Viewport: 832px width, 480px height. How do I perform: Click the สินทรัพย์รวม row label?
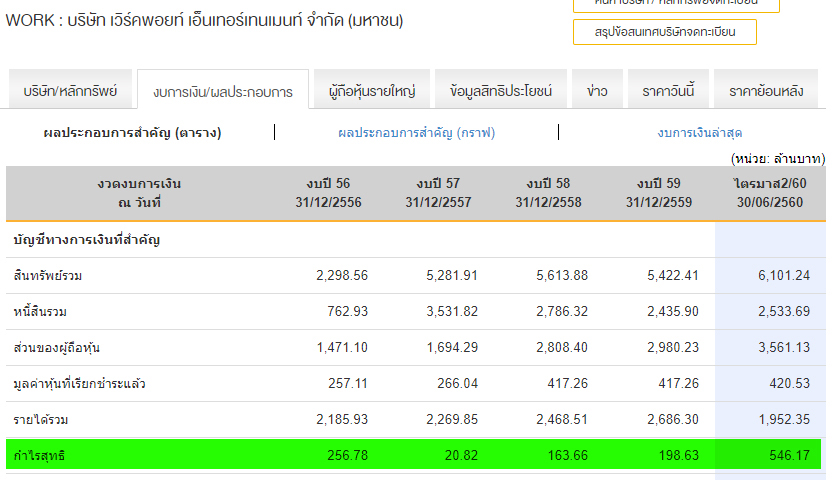[48, 276]
